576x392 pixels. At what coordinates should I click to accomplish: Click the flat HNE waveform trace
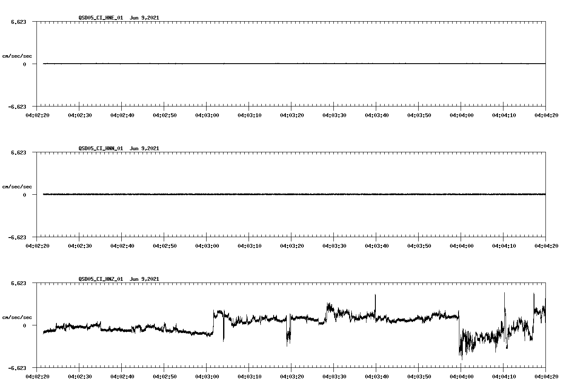(x=294, y=64)
